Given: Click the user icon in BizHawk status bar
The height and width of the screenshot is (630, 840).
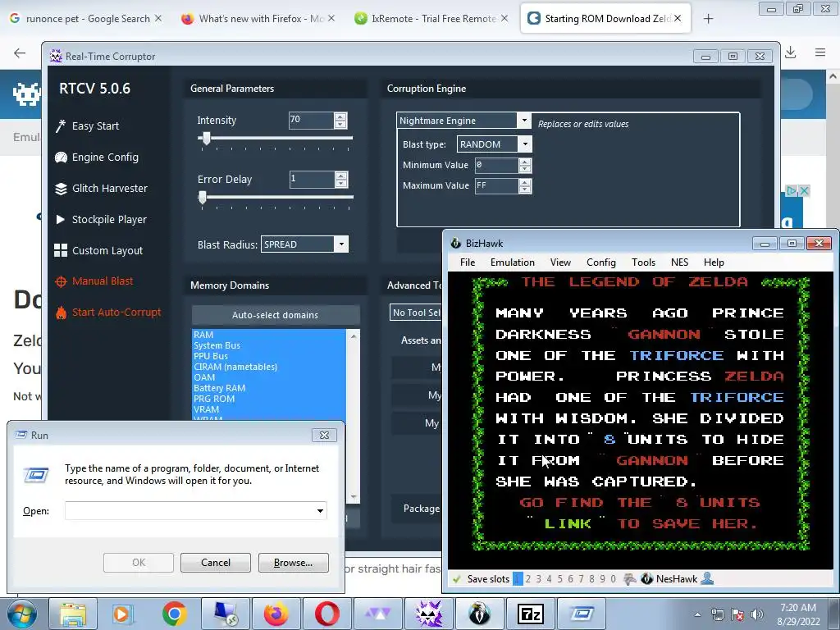Looking at the screenshot, I should pyautogui.click(x=707, y=578).
